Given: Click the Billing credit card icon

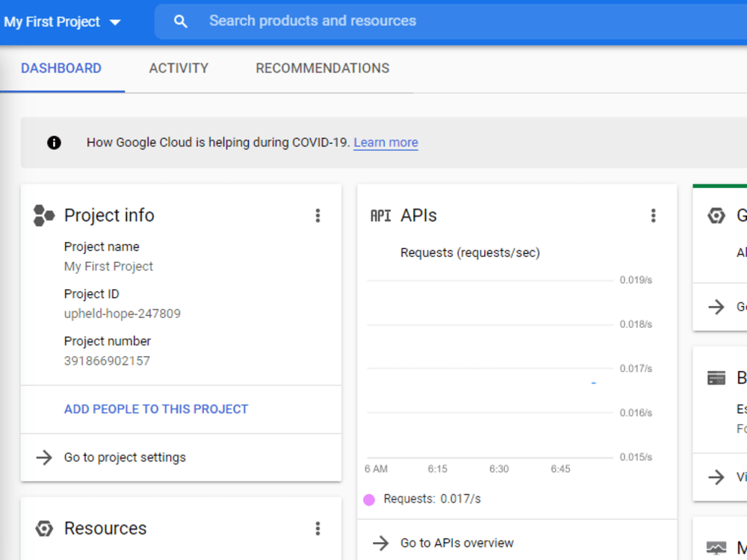Looking at the screenshot, I should 716,377.
